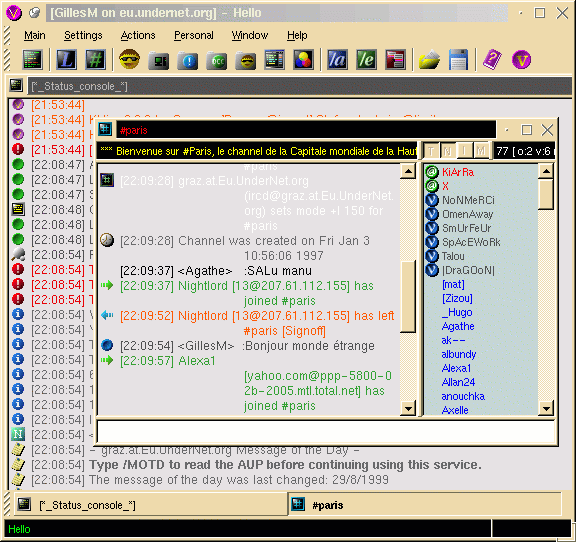Select user [Zizou] in user list
This screenshot has width=576, height=542.
pos(457,298)
